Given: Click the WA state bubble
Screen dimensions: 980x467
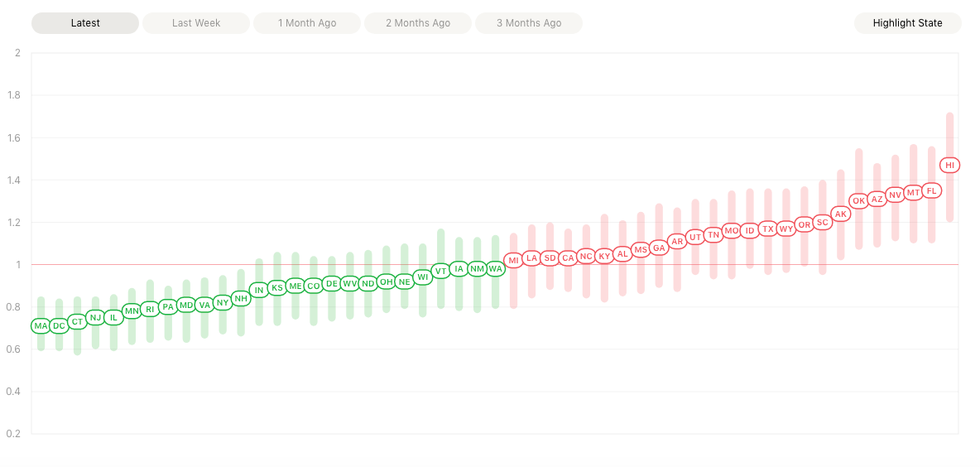Looking at the screenshot, I should 495,269.
